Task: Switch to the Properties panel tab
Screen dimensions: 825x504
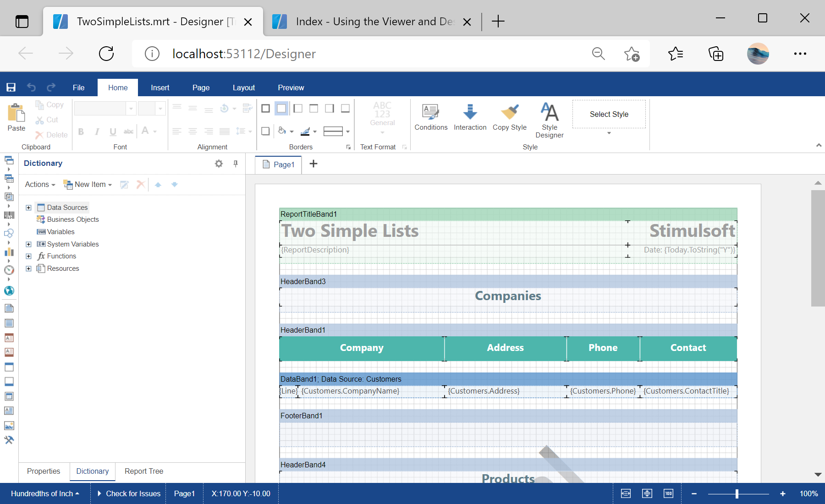Action: 44,471
